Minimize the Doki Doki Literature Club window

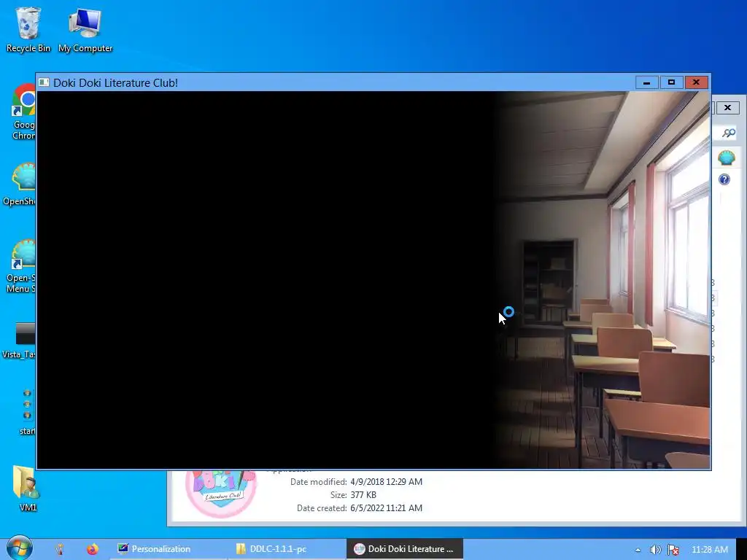click(646, 82)
